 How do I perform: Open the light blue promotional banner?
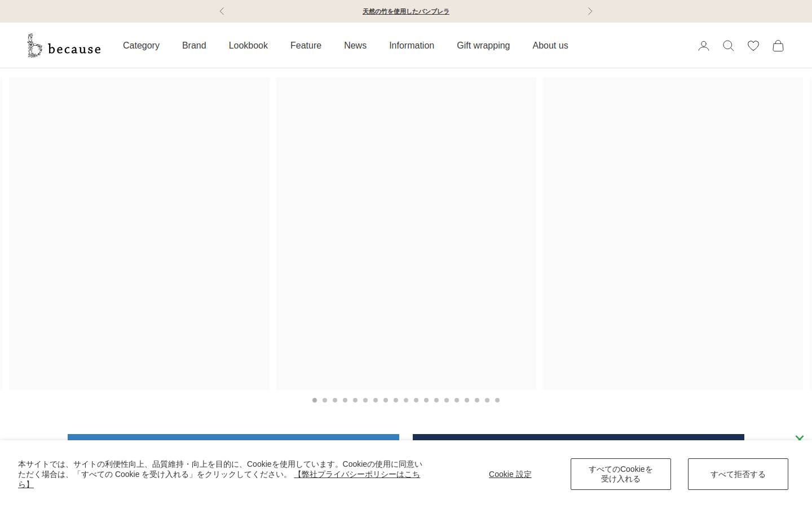(233, 437)
